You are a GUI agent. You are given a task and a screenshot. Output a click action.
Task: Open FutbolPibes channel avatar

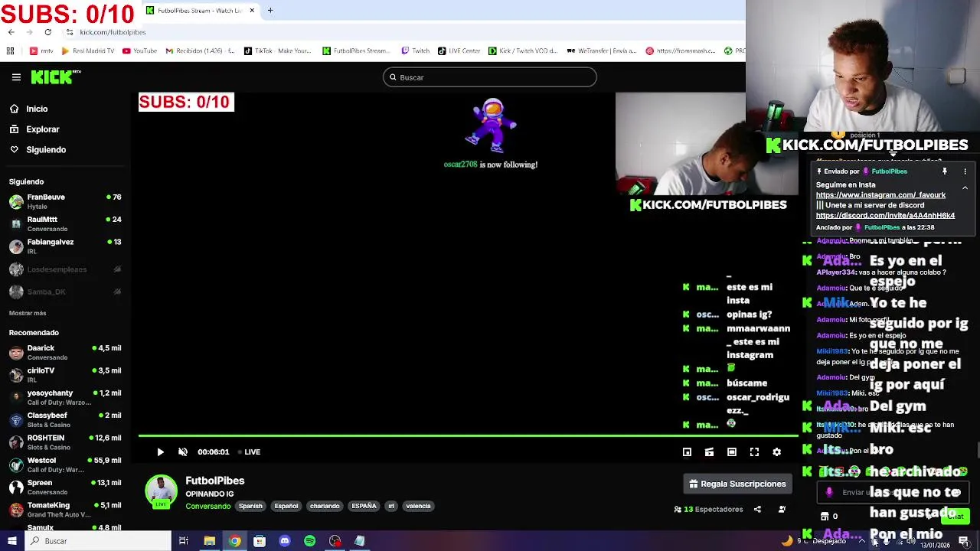click(x=161, y=491)
